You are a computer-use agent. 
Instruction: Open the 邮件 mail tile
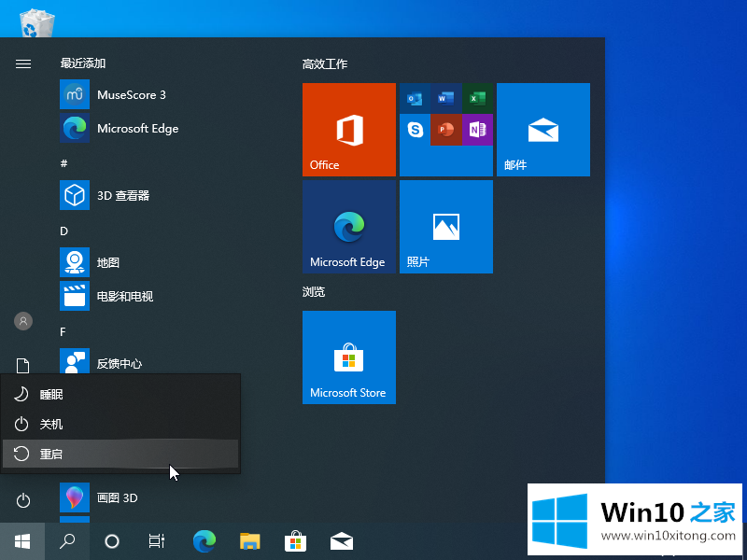pyautogui.click(x=543, y=130)
